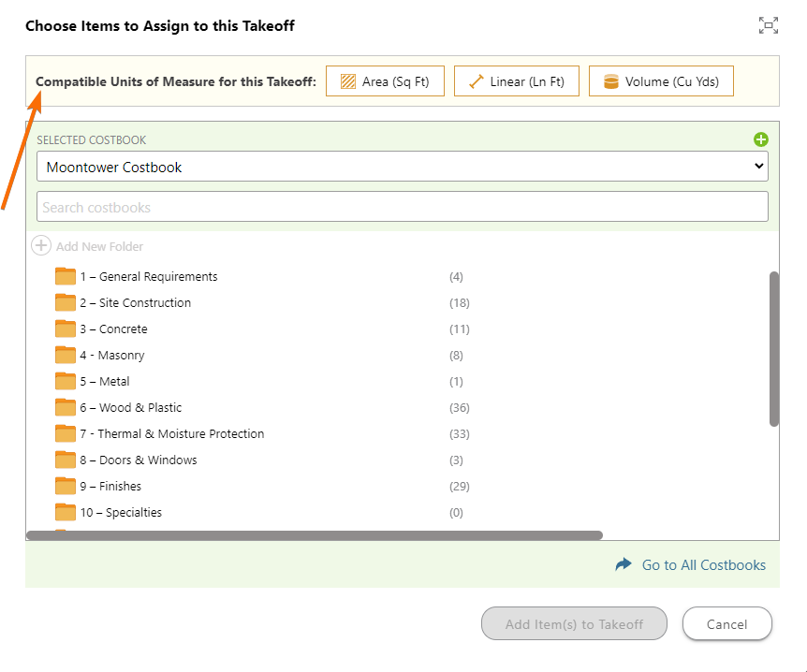The height and width of the screenshot is (672, 807).
Task: Expand the 9 – Finishes folder
Action: (110, 486)
